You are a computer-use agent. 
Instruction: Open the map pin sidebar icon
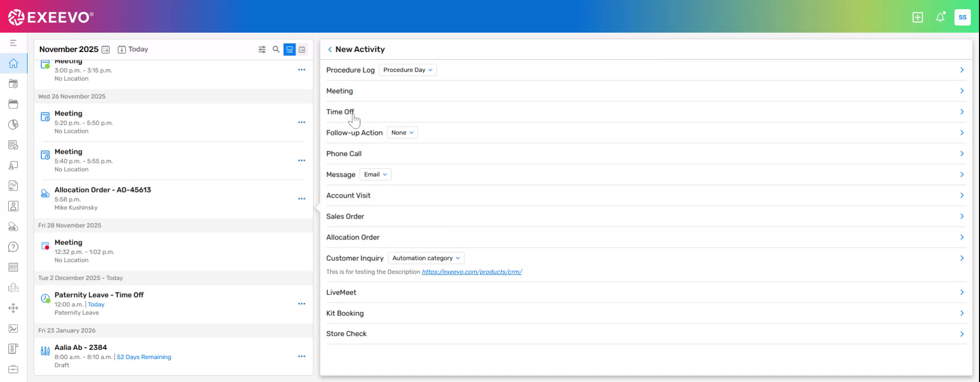click(x=13, y=288)
